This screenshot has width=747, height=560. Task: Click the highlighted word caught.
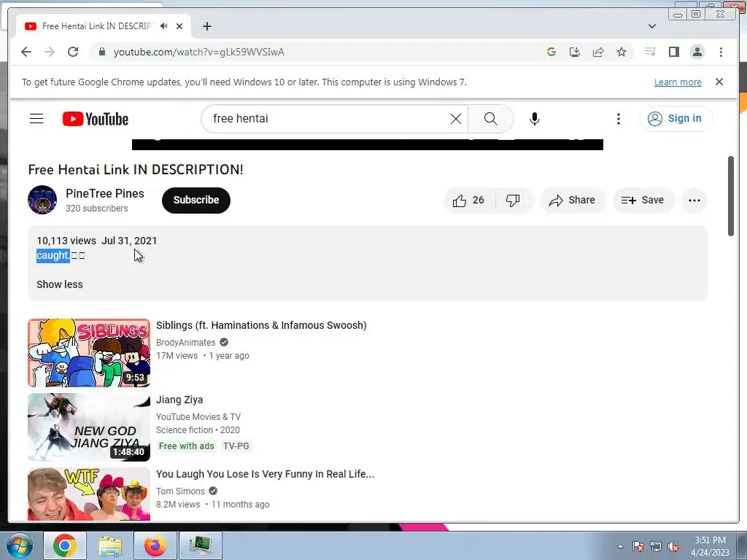point(53,255)
